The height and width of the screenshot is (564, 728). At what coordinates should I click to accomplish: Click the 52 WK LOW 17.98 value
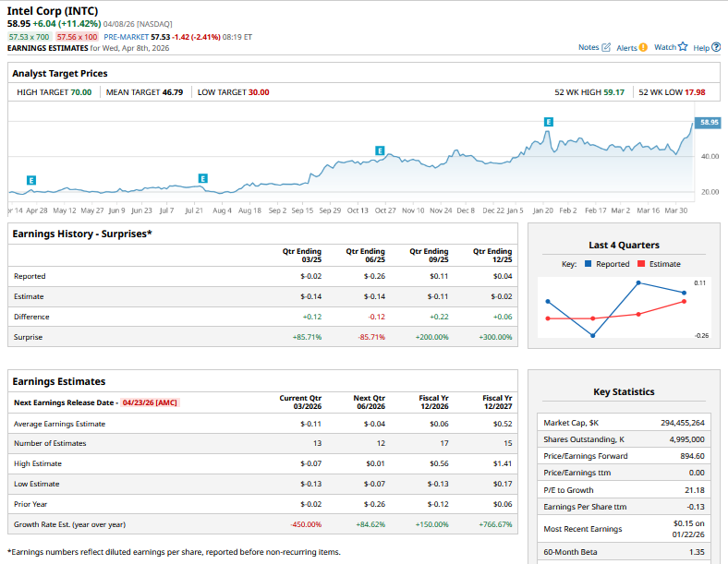pyautogui.click(x=695, y=92)
